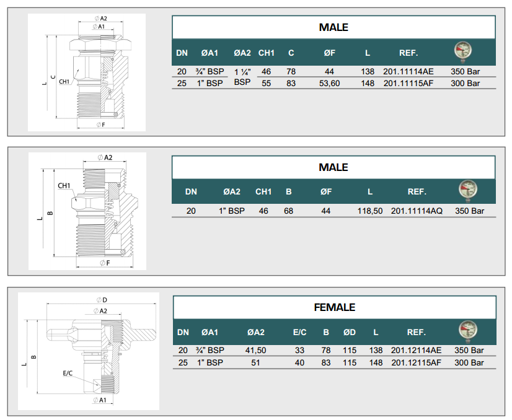Select reference code 201.11114AQ
Screen dimensions: 512x420
pyautogui.click(x=417, y=211)
